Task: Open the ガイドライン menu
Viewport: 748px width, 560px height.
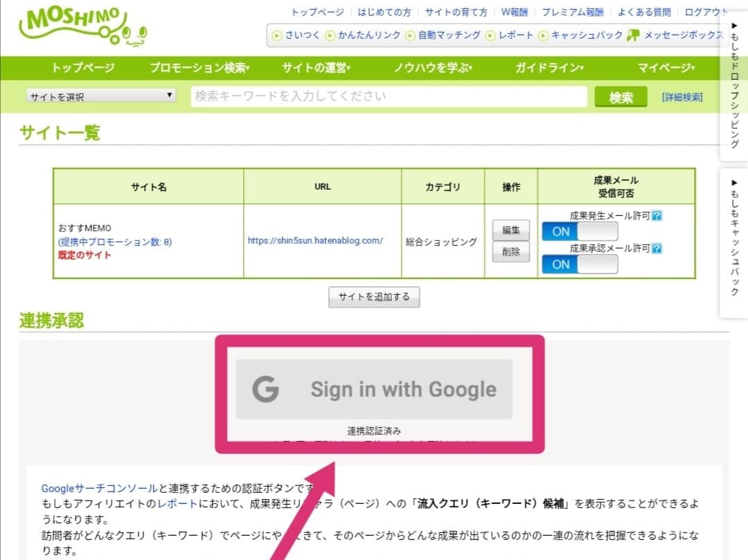Action: (546, 67)
